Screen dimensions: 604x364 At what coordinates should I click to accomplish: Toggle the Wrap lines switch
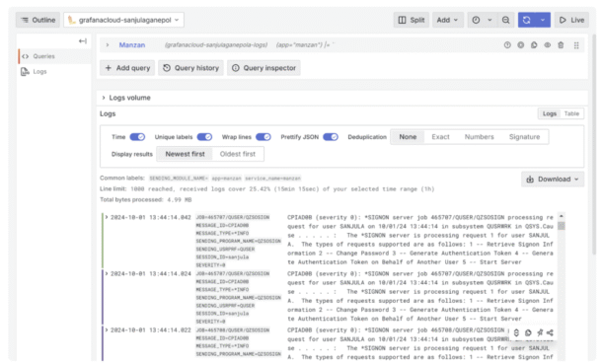pos(264,137)
